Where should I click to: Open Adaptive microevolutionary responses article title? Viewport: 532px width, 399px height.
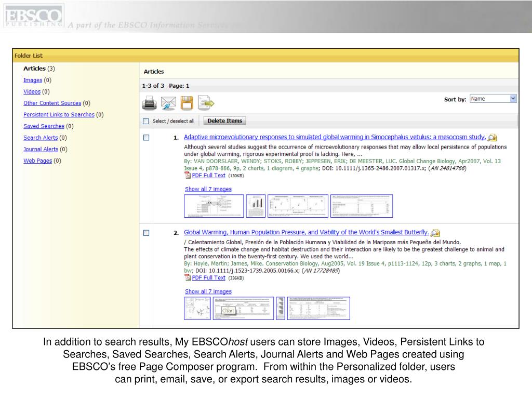(x=335, y=137)
